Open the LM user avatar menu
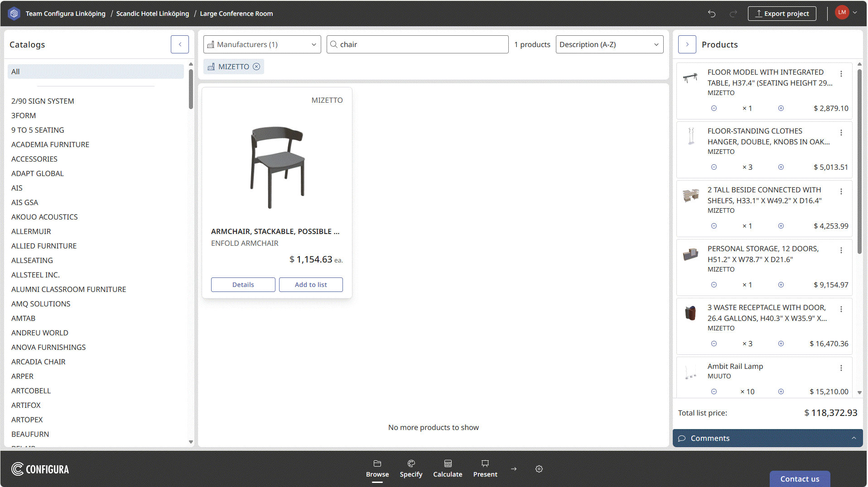This screenshot has height=487, width=868. [842, 13]
